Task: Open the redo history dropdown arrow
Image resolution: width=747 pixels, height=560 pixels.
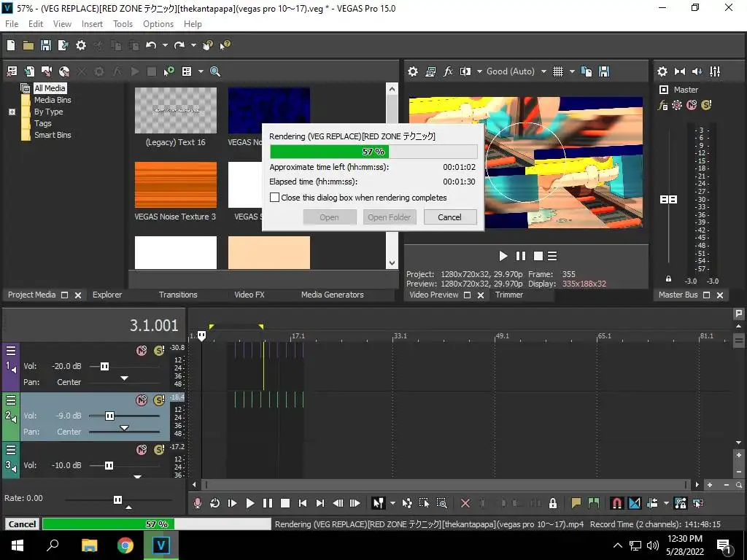Action: [x=193, y=45]
